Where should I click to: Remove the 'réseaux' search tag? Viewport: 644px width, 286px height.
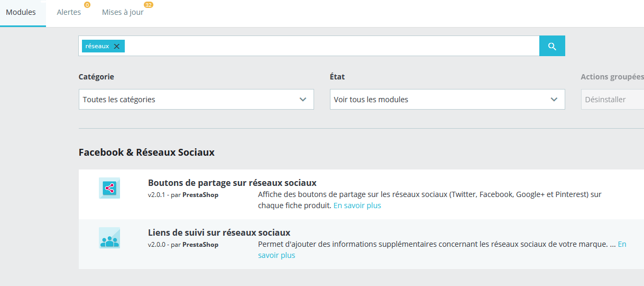tap(117, 46)
